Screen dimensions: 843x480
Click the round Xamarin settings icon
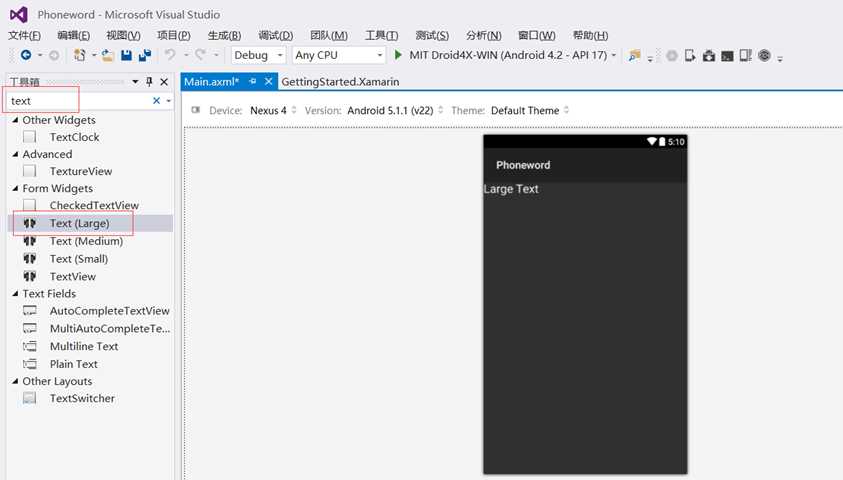tap(764, 55)
